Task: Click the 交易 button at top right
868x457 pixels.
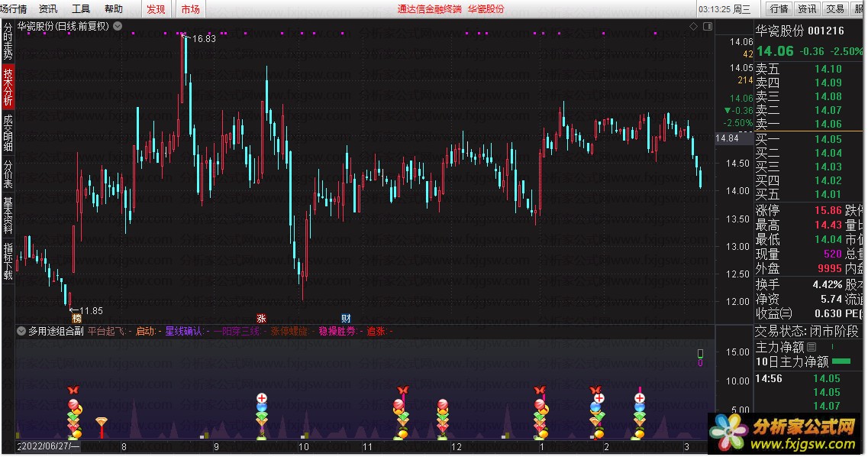Action: pyautogui.click(x=834, y=9)
